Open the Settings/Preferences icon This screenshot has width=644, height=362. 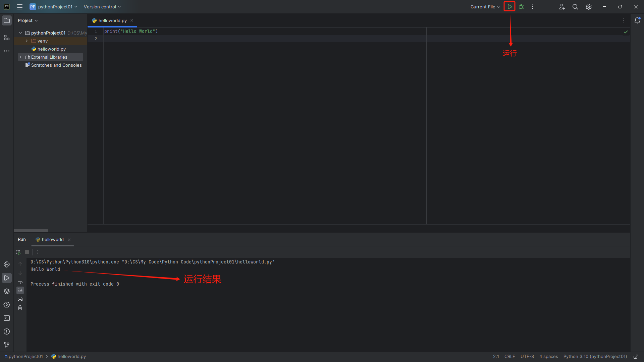pos(588,7)
